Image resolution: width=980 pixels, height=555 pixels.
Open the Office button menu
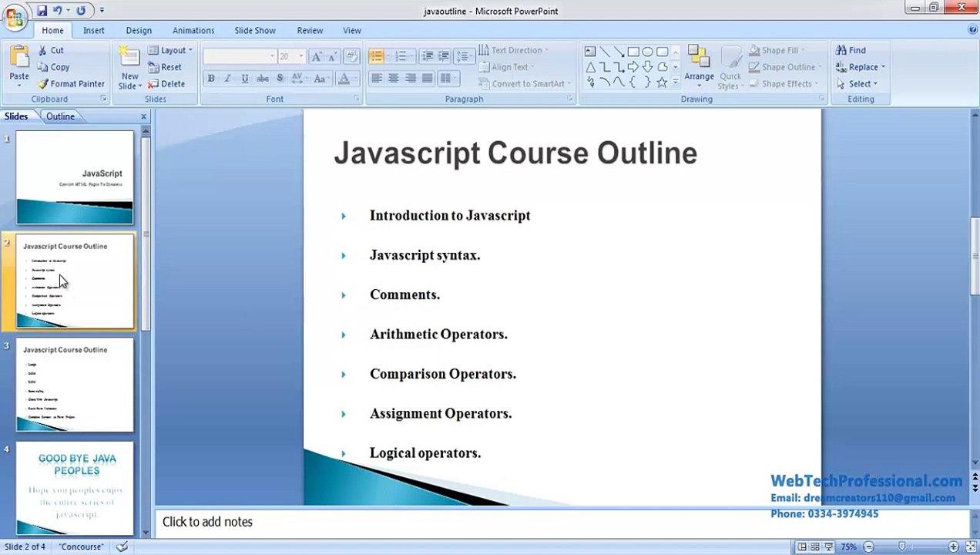pyautogui.click(x=15, y=17)
